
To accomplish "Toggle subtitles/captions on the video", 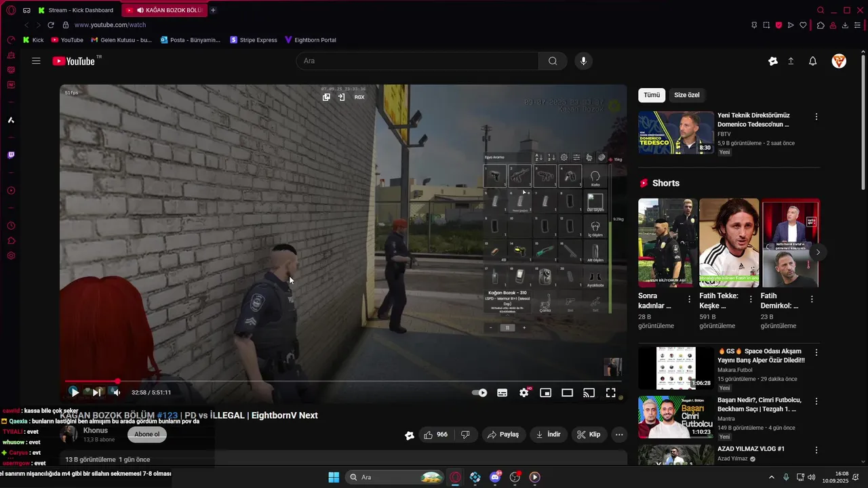I will click(x=502, y=392).
